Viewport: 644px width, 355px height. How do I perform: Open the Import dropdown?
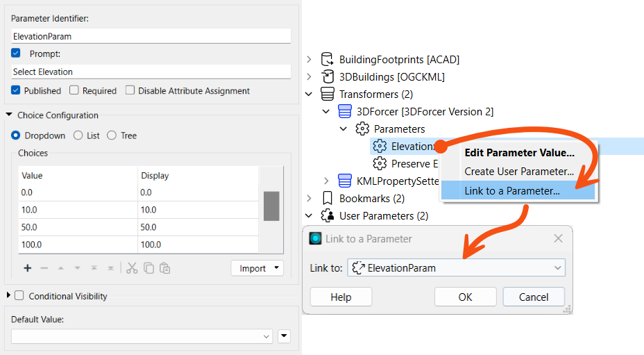pos(257,268)
